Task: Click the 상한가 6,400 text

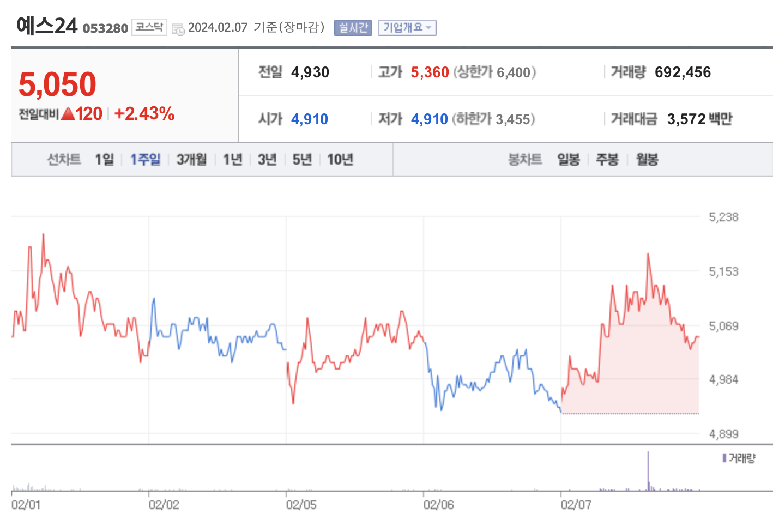Action: pos(494,72)
